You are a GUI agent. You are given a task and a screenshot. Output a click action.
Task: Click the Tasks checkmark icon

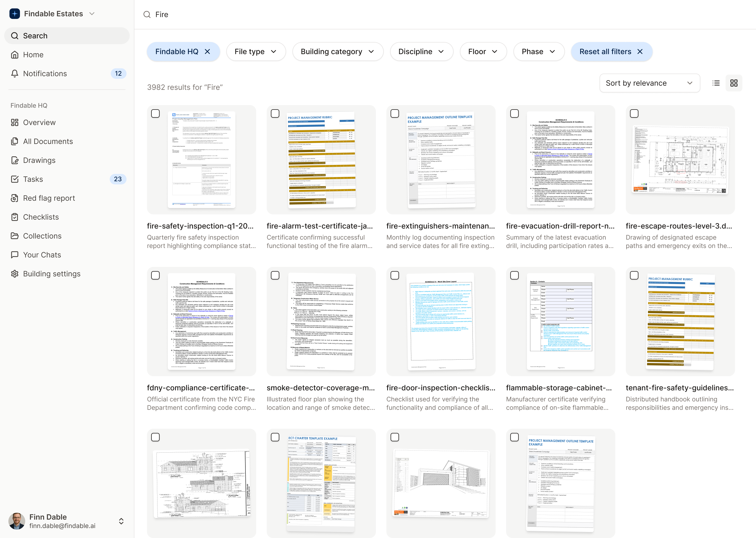14,179
